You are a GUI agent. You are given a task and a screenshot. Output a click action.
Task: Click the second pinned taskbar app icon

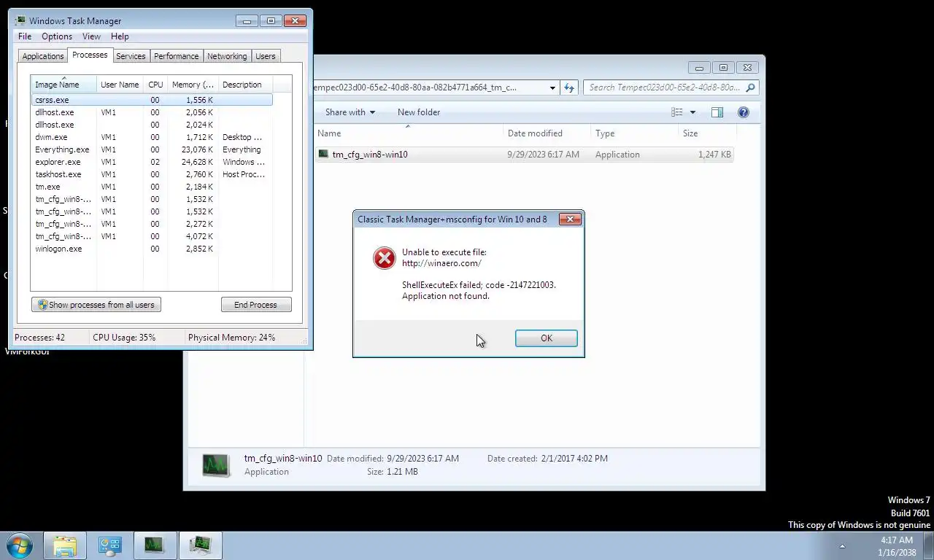click(110, 545)
